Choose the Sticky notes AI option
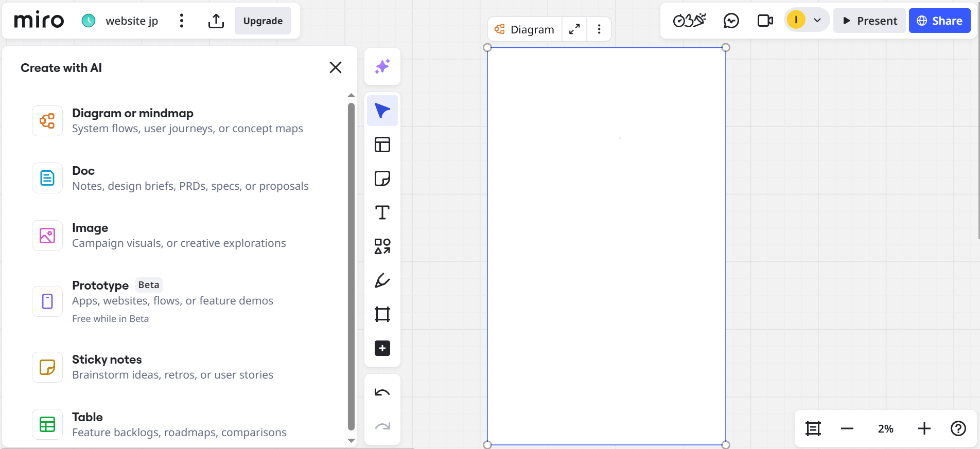This screenshot has width=980, height=449. [x=175, y=367]
